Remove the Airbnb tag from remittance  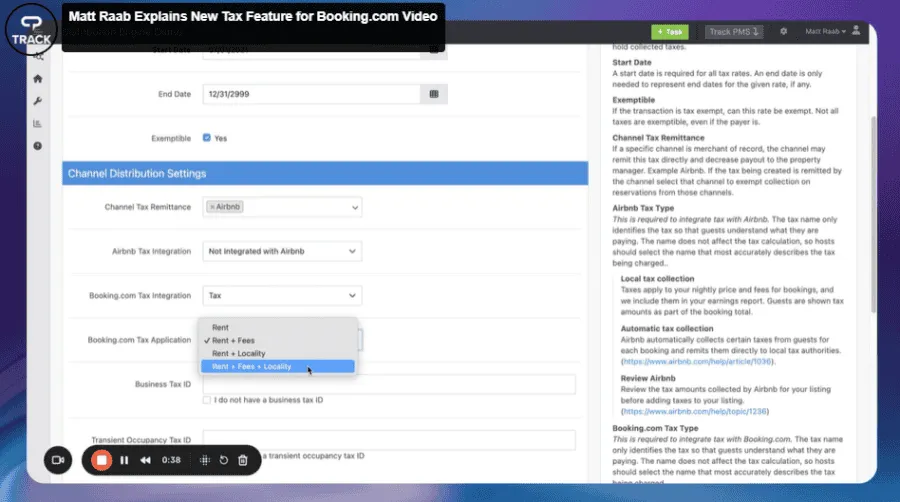(212, 207)
